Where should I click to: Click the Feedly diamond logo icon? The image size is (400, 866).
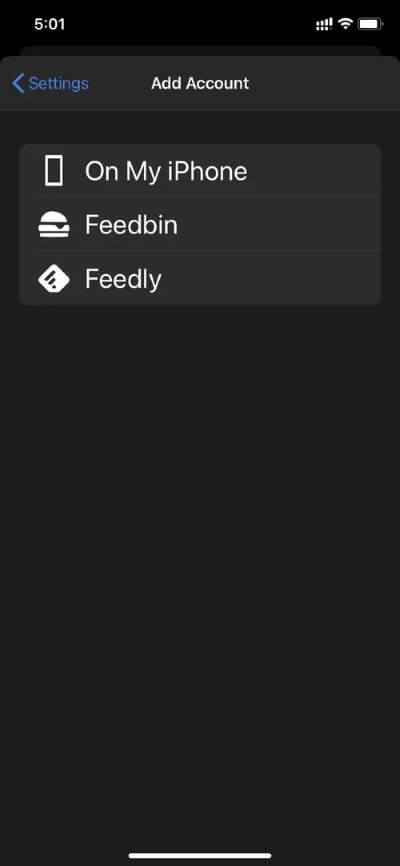point(54,279)
